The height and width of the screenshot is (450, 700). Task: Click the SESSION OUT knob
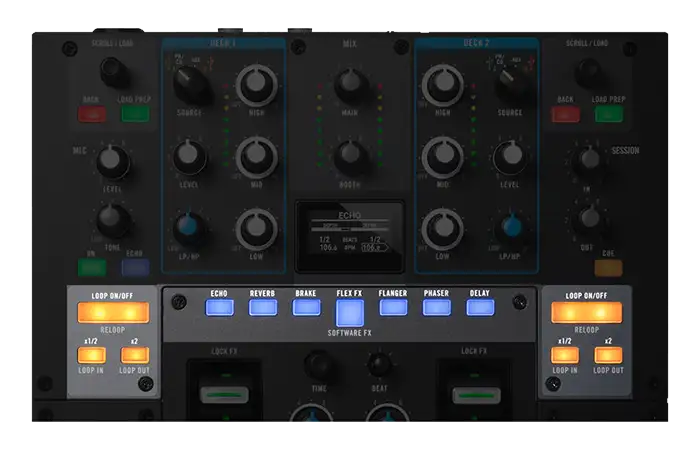point(589,221)
